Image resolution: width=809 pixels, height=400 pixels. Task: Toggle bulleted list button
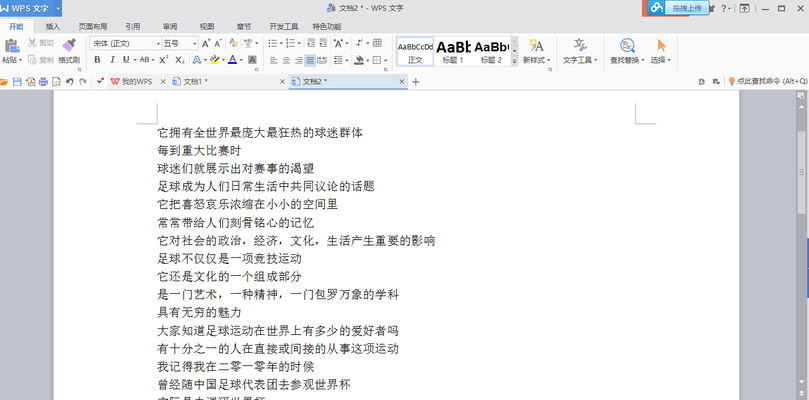point(272,43)
